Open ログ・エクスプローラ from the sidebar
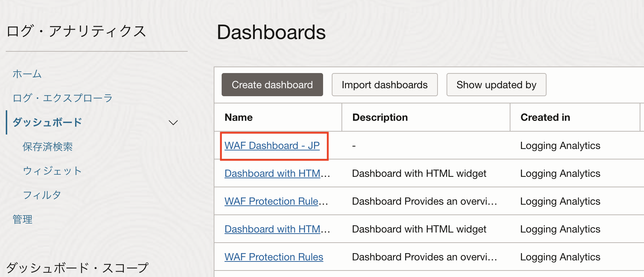 [x=62, y=98]
